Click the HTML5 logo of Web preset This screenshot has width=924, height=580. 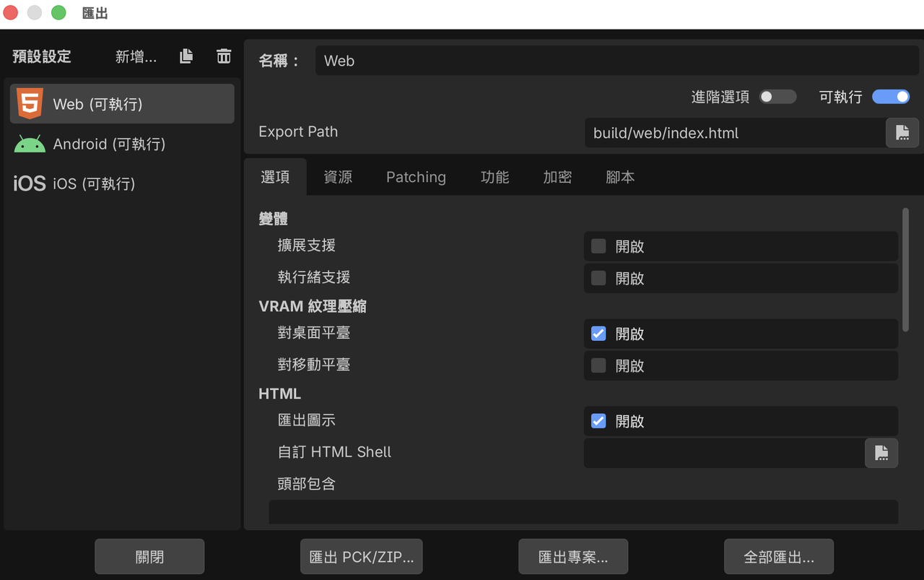click(x=30, y=104)
